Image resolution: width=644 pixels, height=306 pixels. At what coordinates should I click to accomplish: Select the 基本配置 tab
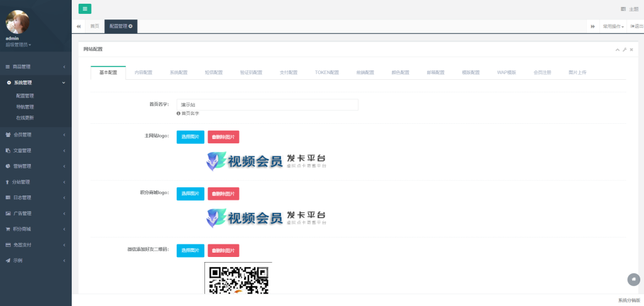click(x=108, y=73)
